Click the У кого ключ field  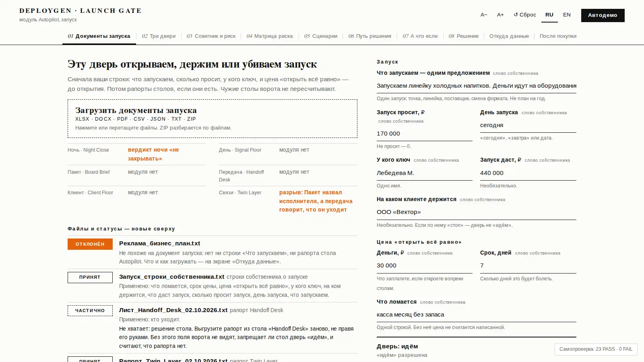(425, 173)
